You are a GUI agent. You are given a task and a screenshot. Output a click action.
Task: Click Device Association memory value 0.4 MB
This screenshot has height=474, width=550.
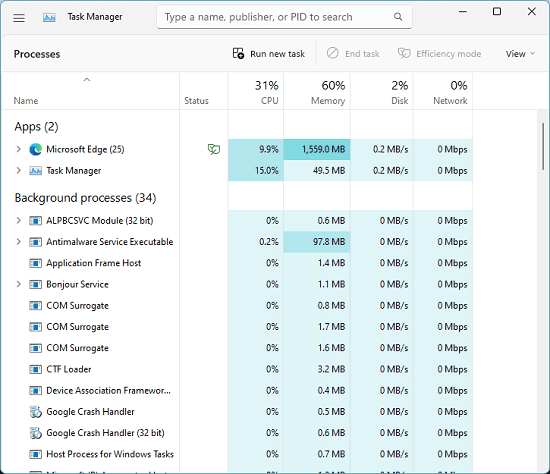(x=331, y=390)
